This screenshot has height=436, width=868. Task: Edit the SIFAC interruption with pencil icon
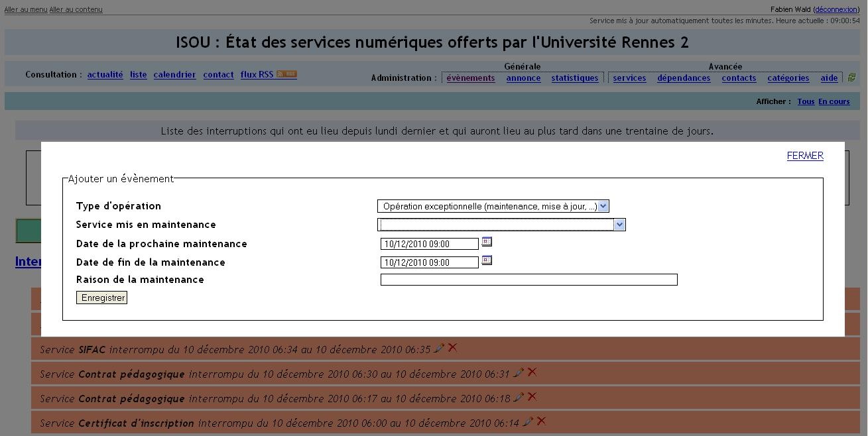point(438,348)
